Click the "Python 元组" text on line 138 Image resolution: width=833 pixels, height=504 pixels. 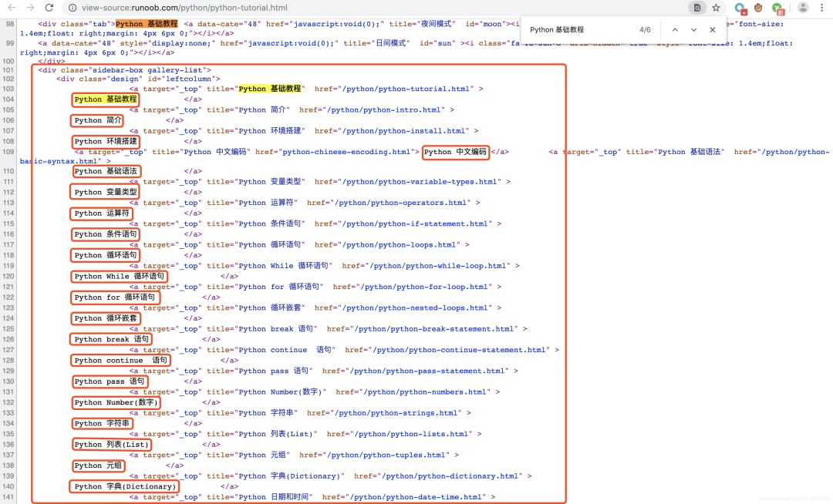pos(98,465)
